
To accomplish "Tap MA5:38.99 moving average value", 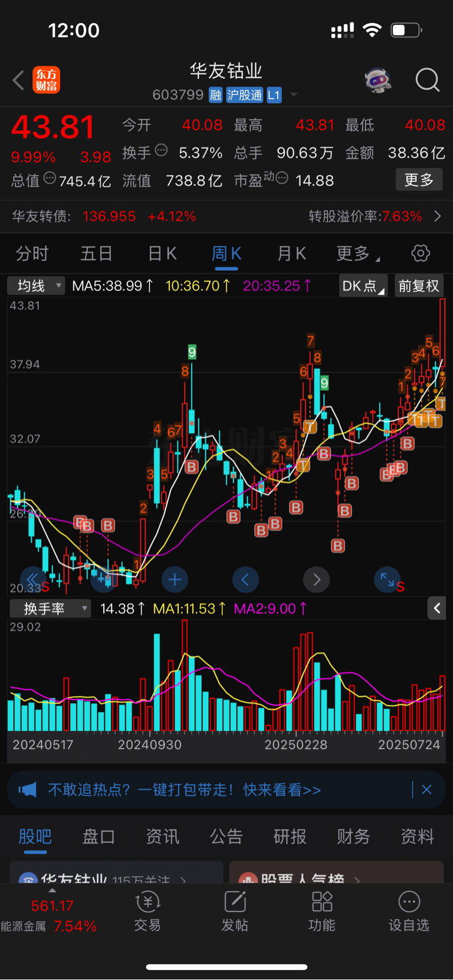I will coord(113,286).
